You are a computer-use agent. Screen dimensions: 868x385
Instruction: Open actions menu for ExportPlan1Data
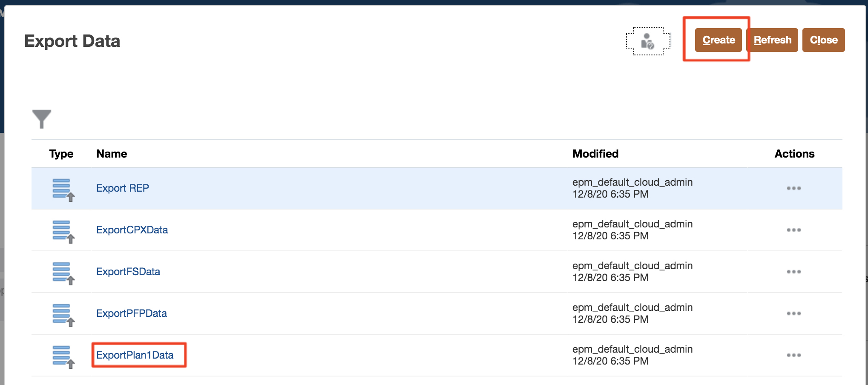pyautogui.click(x=793, y=355)
